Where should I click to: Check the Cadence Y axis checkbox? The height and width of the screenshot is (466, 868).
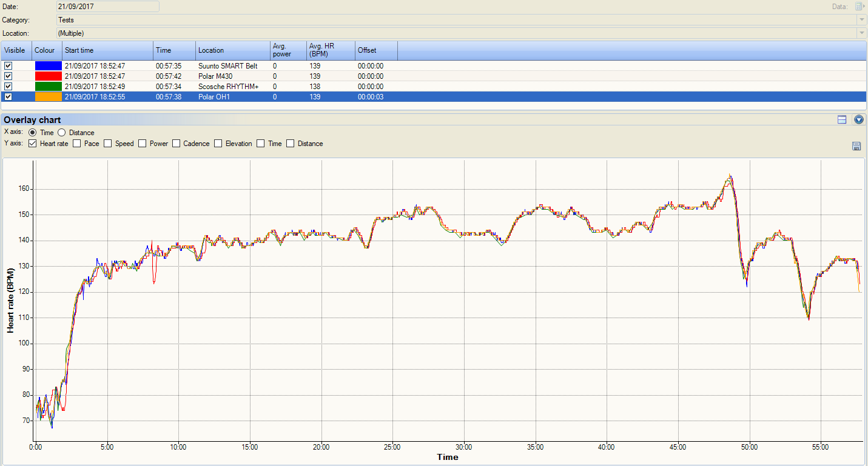tap(176, 143)
